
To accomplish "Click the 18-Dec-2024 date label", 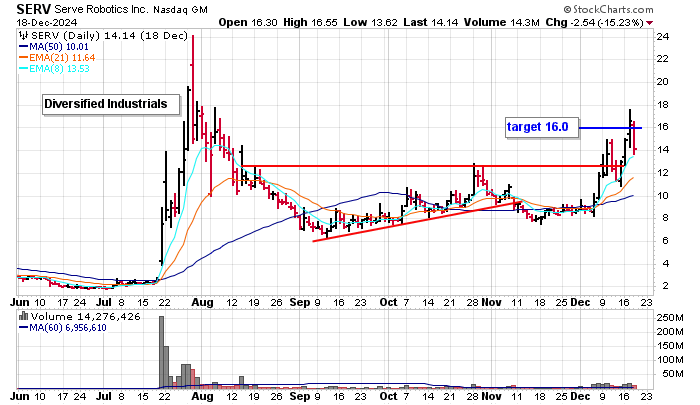I will coord(47,22).
